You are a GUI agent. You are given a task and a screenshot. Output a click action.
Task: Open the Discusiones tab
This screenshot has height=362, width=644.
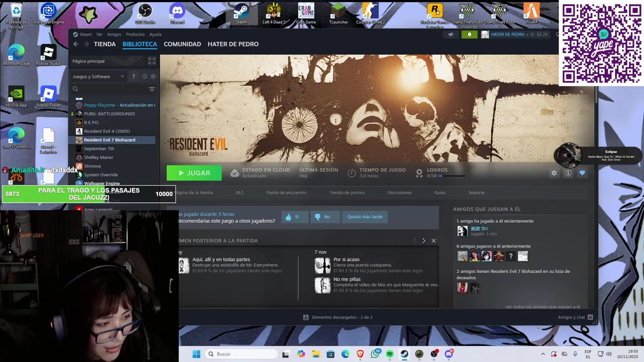pyautogui.click(x=399, y=193)
